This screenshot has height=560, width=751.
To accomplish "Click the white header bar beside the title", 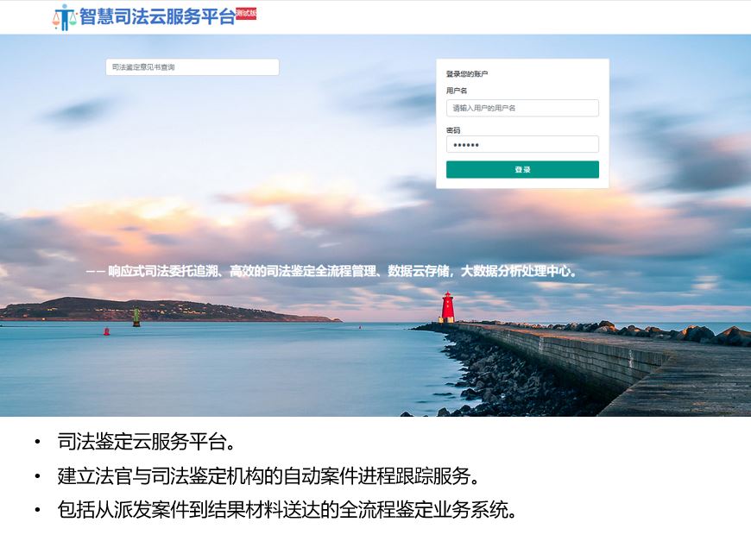I will pos(503,17).
